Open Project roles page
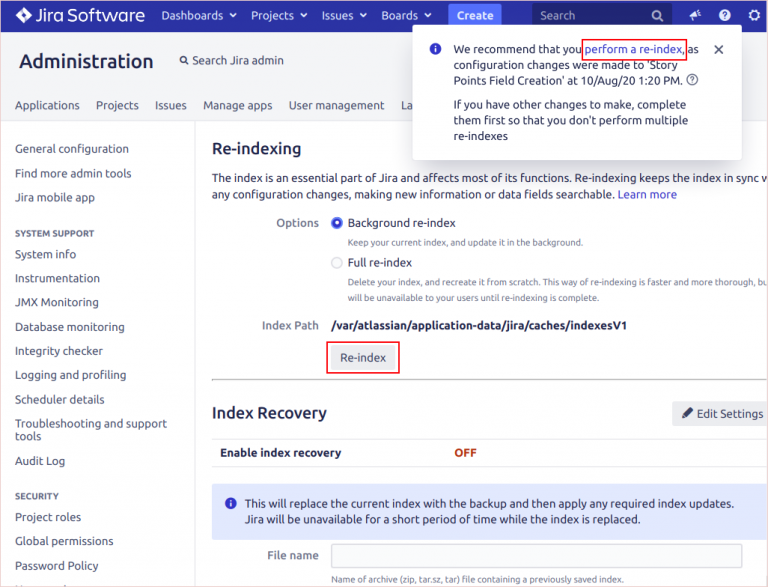The image size is (768, 587). tap(48, 517)
